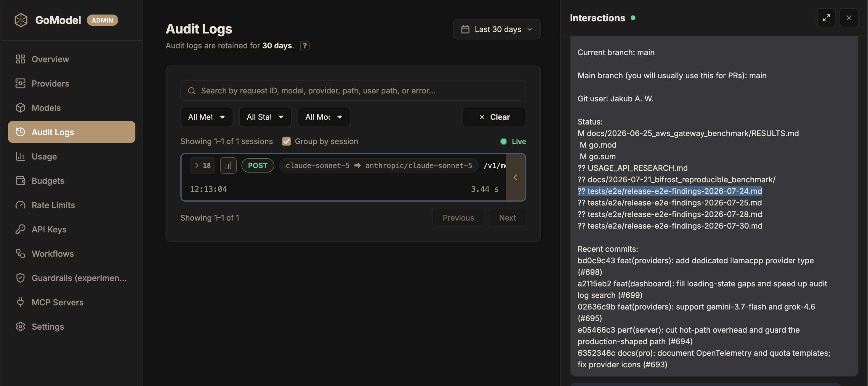The height and width of the screenshot is (386, 868).
Task: Click the 12:13:04 timestamp
Action: coord(208,189)
